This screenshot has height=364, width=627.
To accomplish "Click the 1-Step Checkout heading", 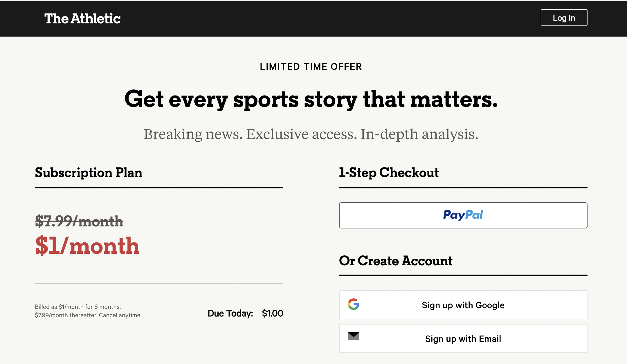I will (389, 173).
